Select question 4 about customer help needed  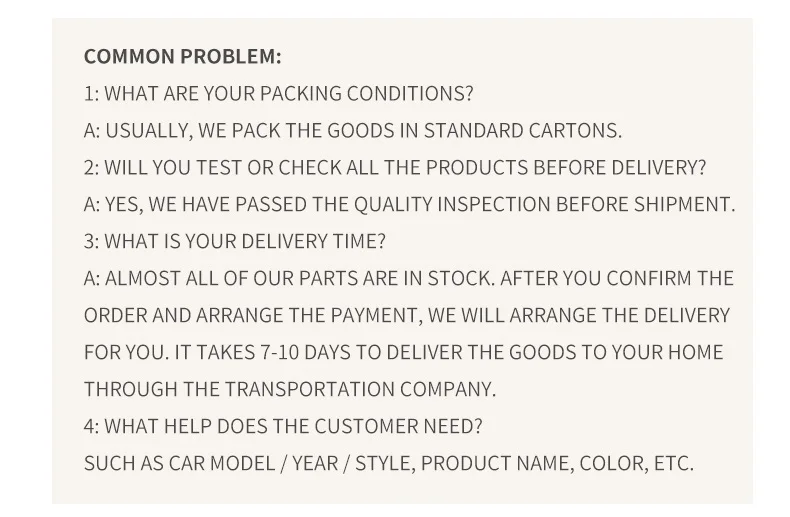point(283,426)
